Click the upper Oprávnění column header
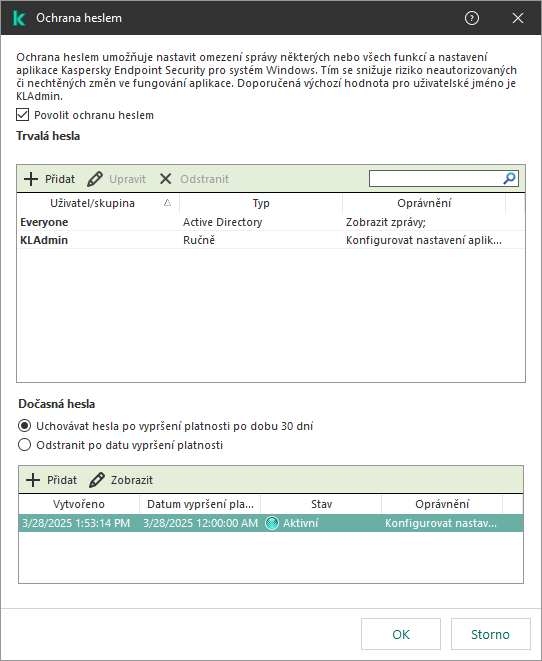The image size is (542, 661). point(424,203)
